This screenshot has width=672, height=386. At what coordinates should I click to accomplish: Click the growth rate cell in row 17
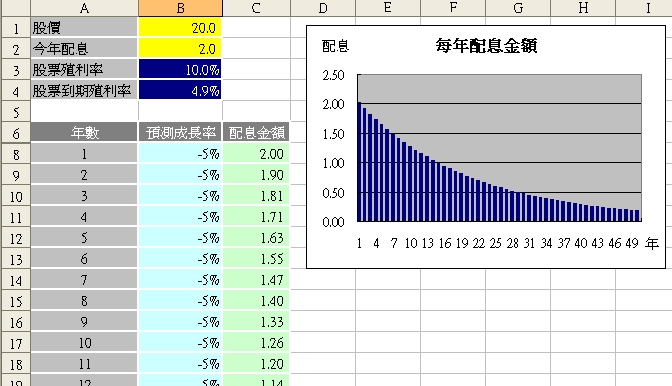(x=180, y=343)
